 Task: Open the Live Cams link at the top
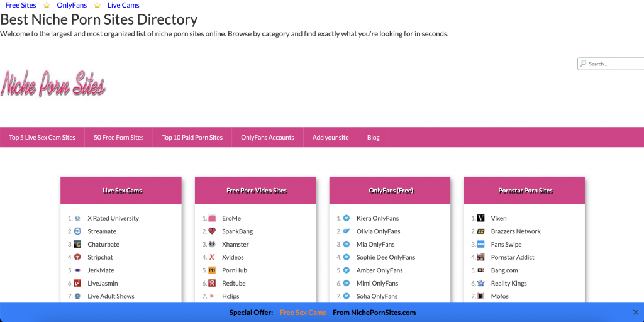coord(123,5)
